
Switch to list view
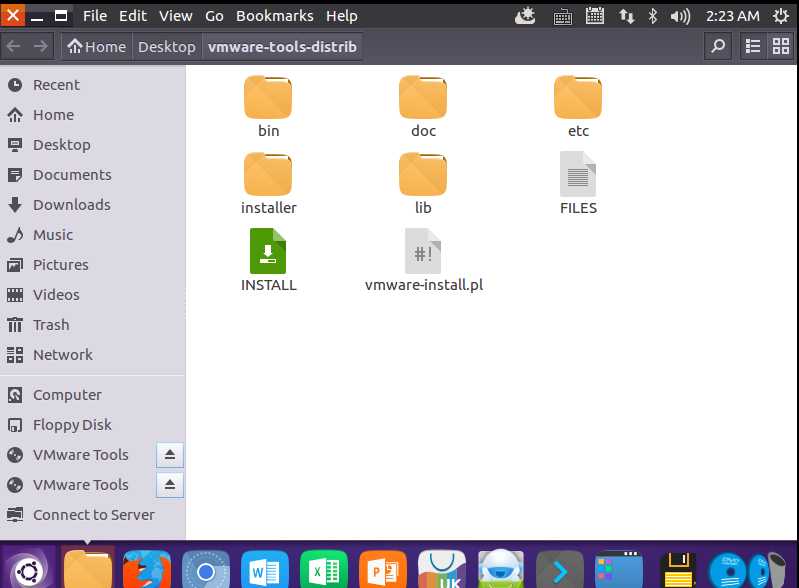pos(753,46)
